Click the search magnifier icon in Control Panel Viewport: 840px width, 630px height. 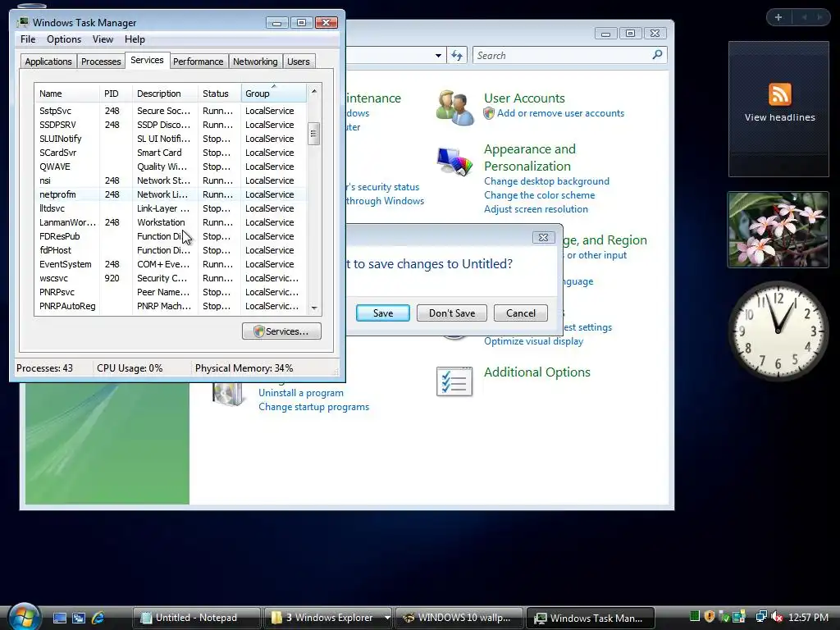point(657,55)
